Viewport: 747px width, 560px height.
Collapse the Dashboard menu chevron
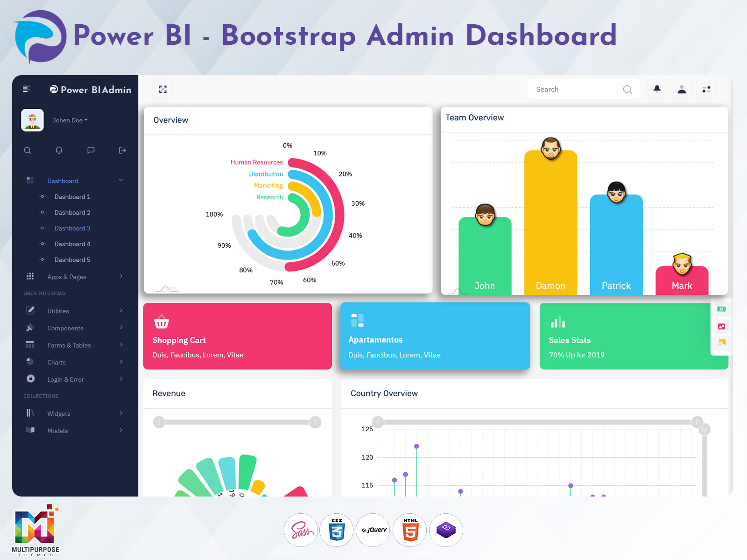point(121,180)
